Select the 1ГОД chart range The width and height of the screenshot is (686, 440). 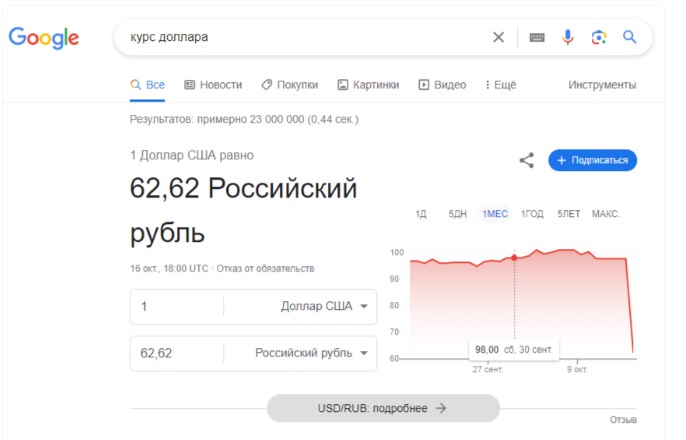[x=532, y=214]
